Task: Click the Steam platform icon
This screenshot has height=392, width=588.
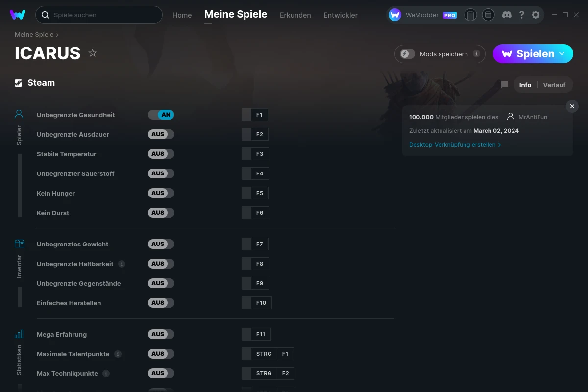Action: tap(19, 83)
